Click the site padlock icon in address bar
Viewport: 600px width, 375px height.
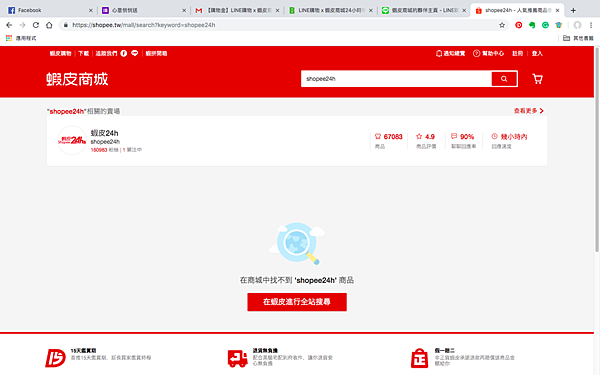pos(65,25)
